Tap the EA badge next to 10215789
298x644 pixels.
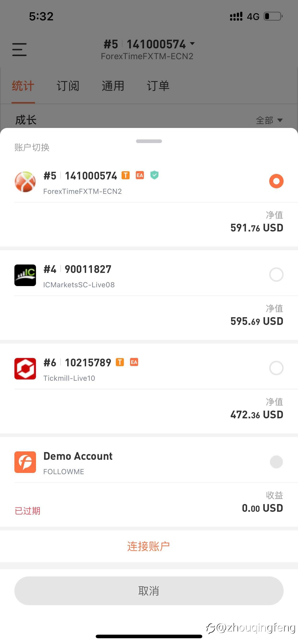[x=134, y=362]
